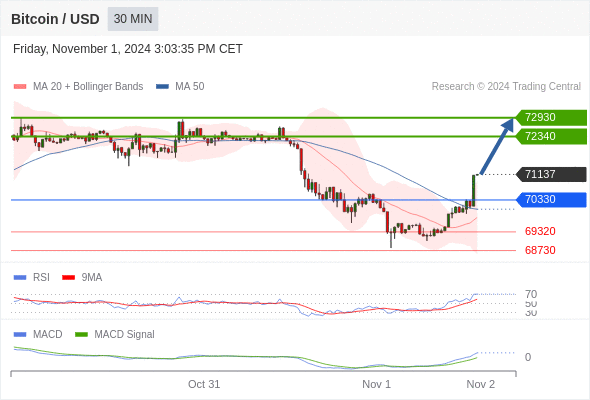
Task: Click the blue MA 50 legend swatch
Action: tap(162, 87)
